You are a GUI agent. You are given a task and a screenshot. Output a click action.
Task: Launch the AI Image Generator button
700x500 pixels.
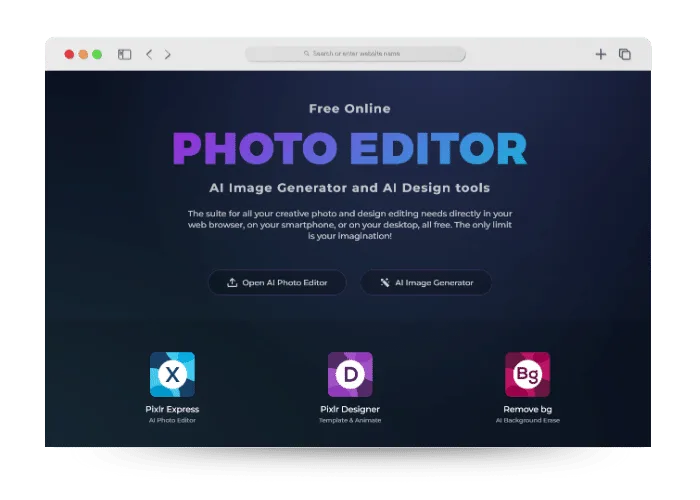[426, 283]
